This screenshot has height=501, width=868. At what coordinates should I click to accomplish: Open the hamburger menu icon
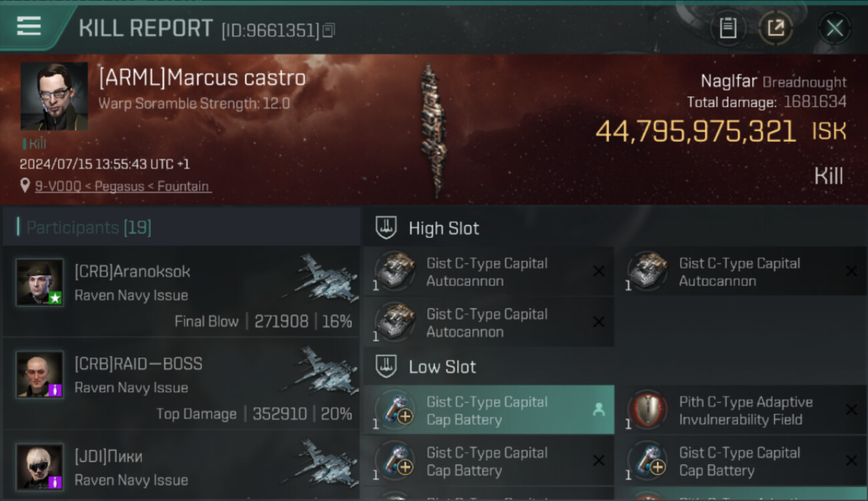(x=29, y=27)
